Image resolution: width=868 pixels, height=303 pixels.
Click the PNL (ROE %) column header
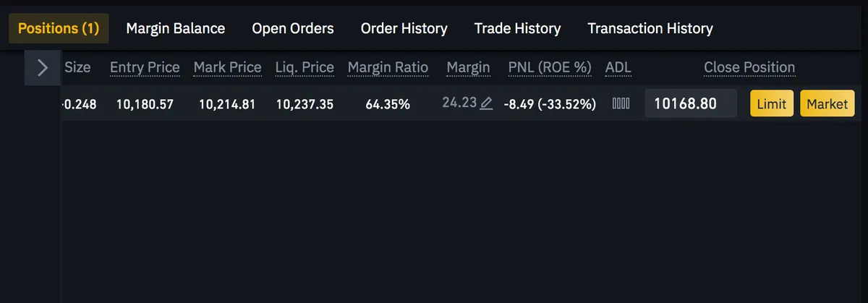(x=550, y=67)
